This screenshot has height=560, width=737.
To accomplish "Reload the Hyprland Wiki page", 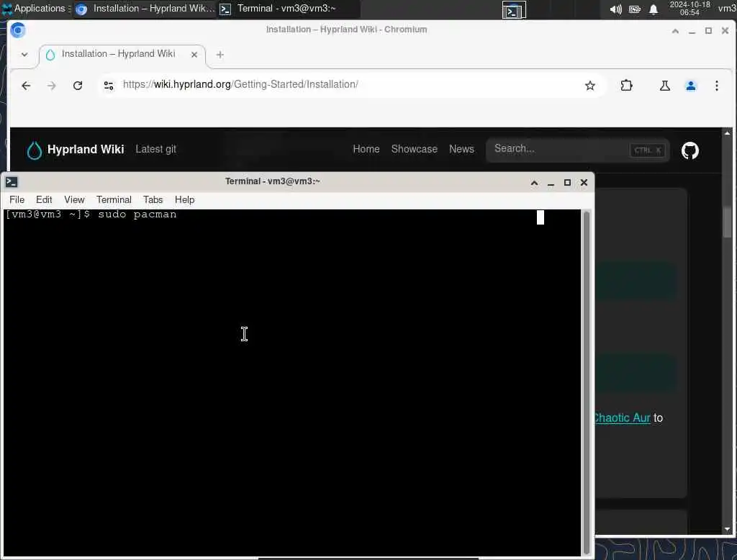I will (x=78, y=85).
